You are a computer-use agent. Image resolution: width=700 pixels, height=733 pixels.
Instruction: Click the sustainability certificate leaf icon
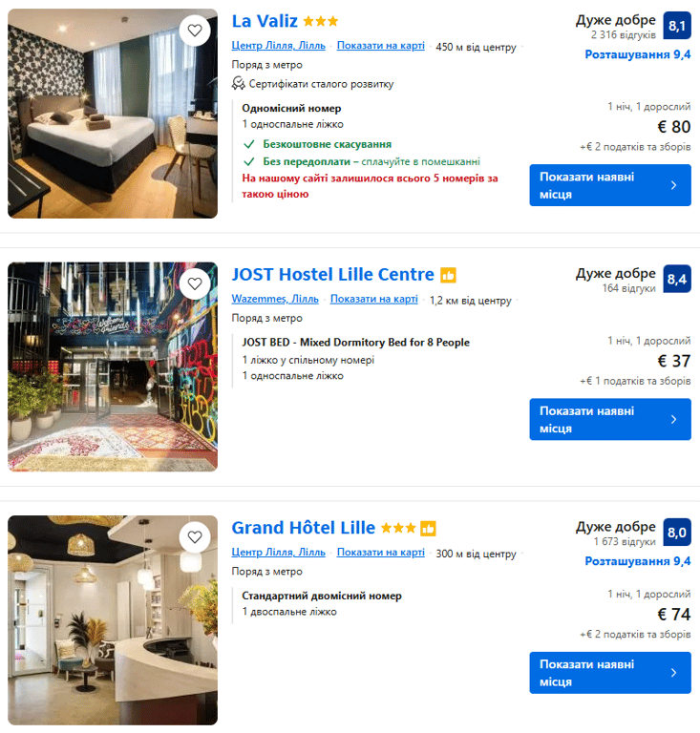(x=238, y=84)
